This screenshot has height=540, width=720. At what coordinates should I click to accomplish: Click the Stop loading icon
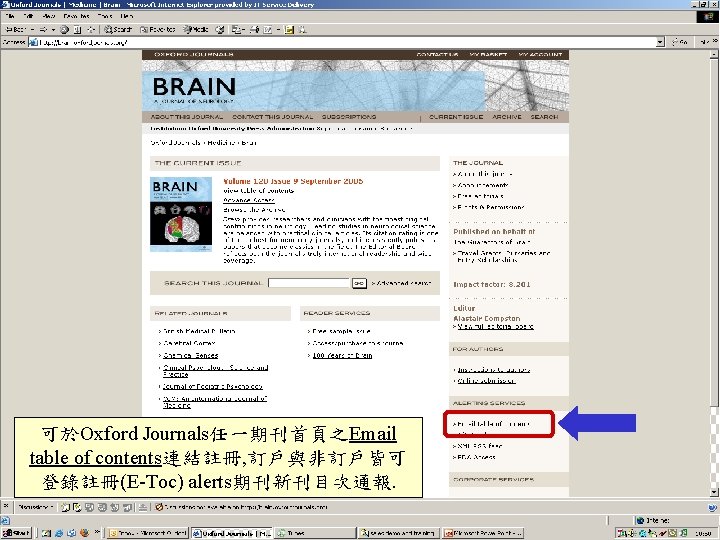click(x=64, y=29)
